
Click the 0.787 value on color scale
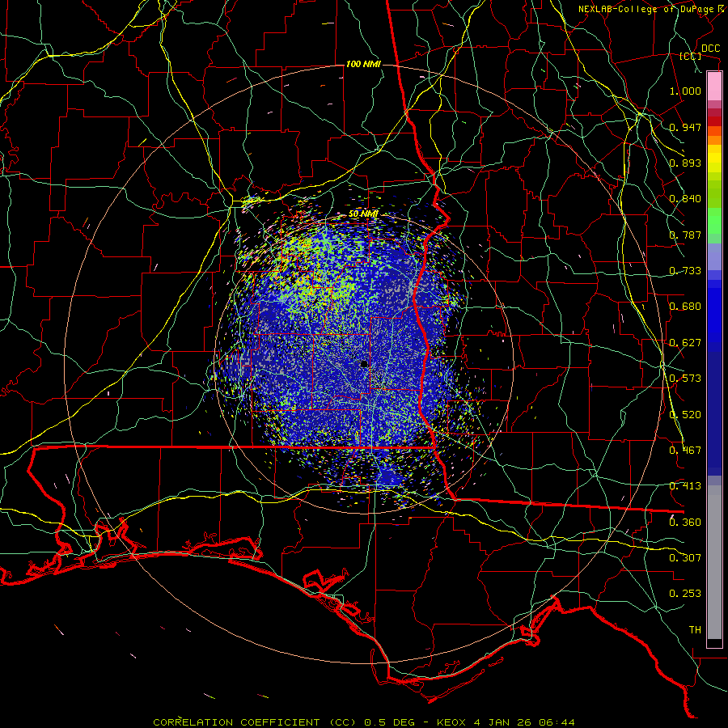[x=685, y=235]
